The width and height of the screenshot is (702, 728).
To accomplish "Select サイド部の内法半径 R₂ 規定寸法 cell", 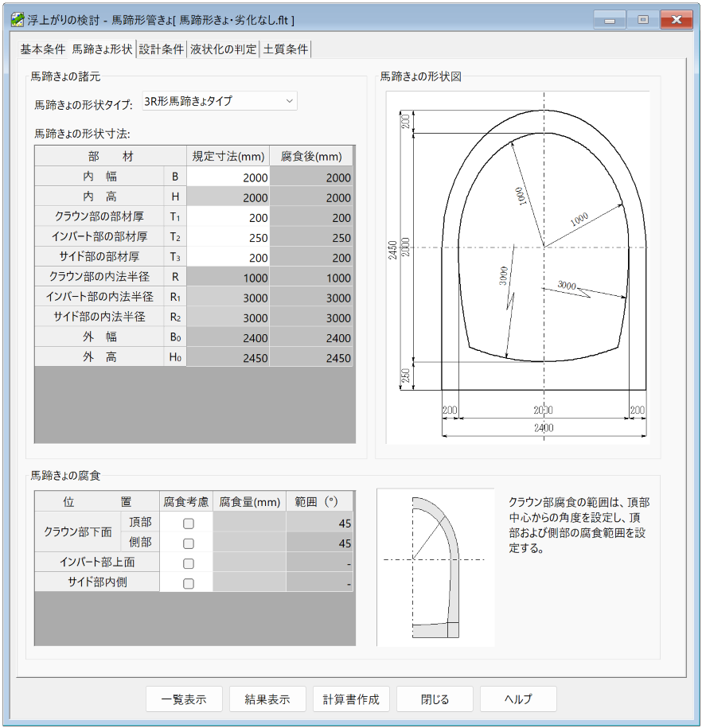I will [x=228, y=317].
